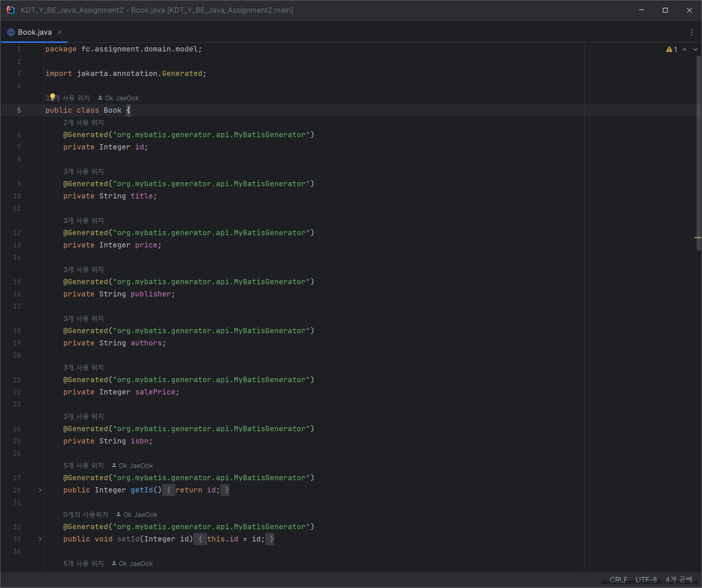The width and height of the screenshot is (702, 588).
Task: Click line number 28 in the gutter
Action: [17, 490]
